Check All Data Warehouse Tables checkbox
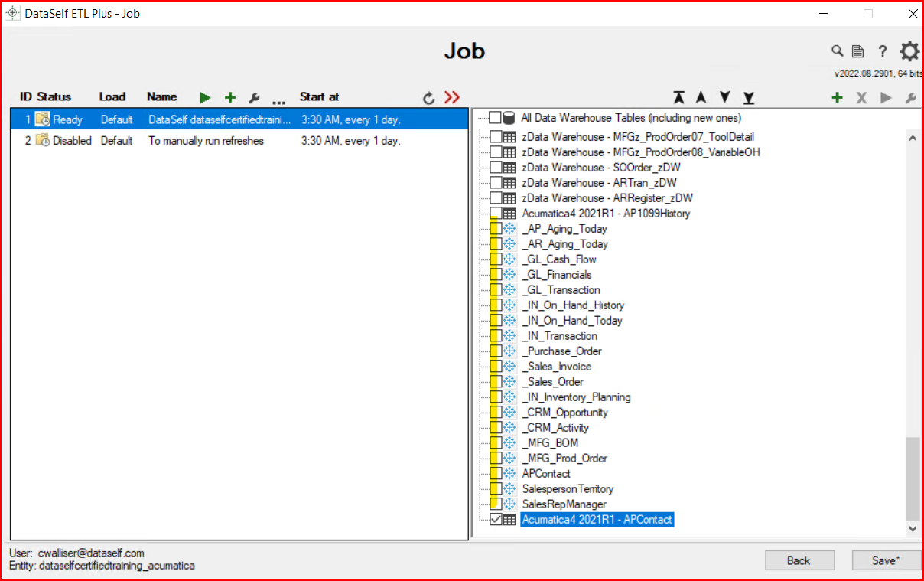 (x=496, y=118)
